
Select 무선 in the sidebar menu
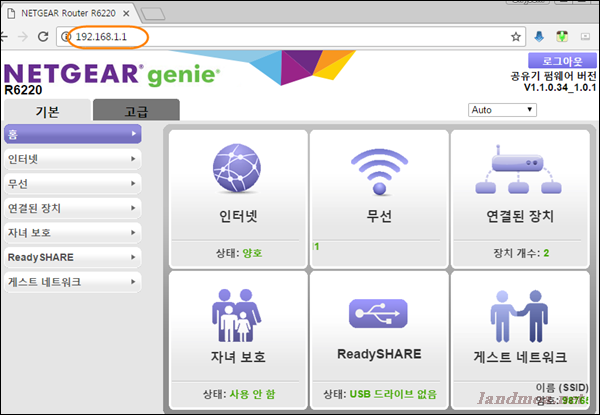(x=73, y=184)
